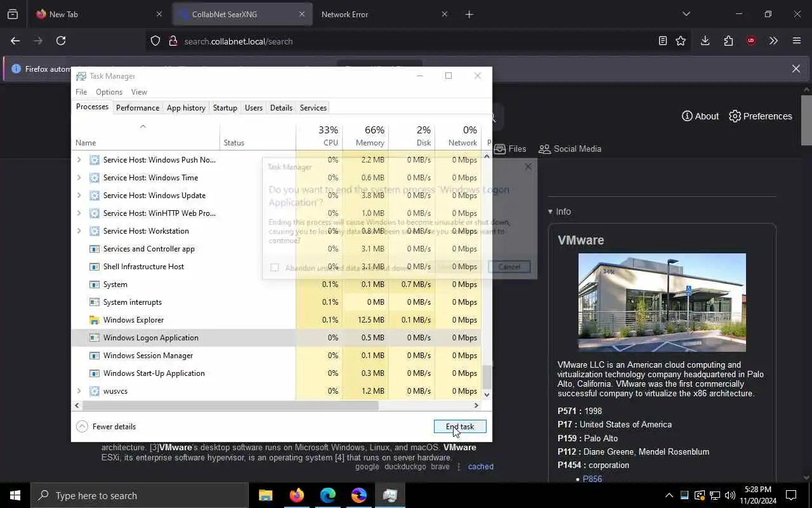The image size is (812, 508).
Task: Expand Service Host: Workstation row
Action: pos(79,231)
